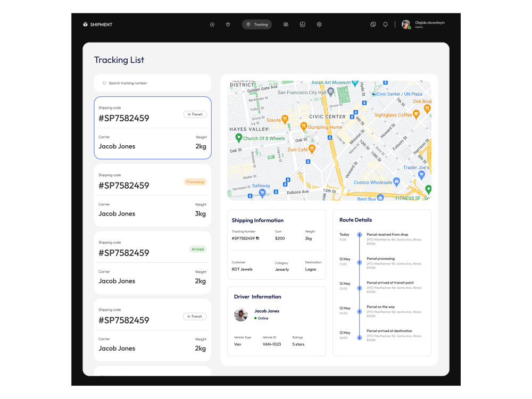Click the Olajide oluwatoyin user name
Viewport: 532px width, 399px height.
coord(429,23)
